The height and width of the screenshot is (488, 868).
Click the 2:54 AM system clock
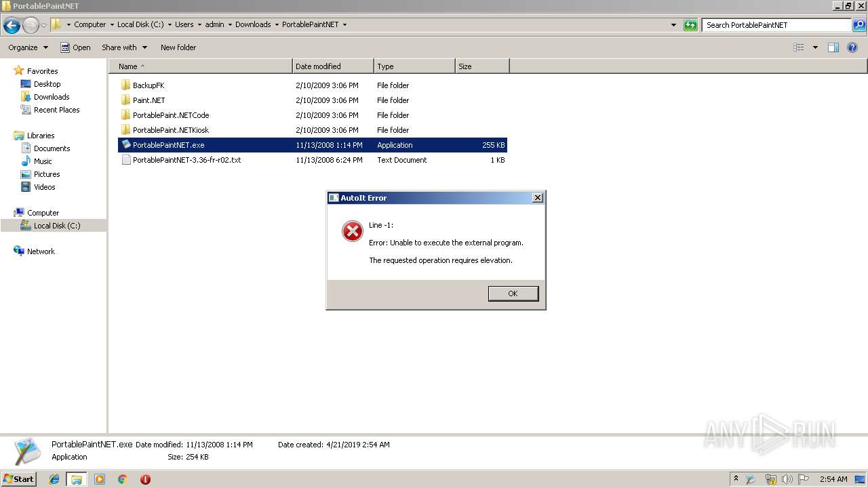coord(833,479)
